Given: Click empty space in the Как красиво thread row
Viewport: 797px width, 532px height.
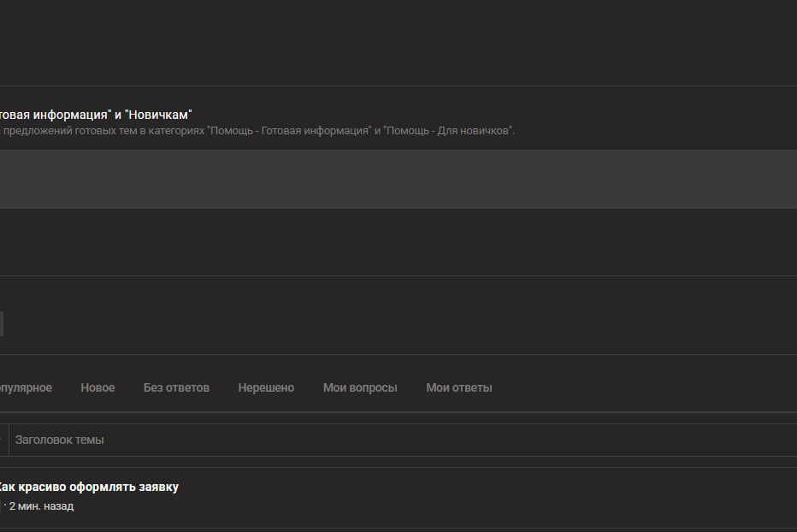Looking at the screenshot, I should 483,498.
